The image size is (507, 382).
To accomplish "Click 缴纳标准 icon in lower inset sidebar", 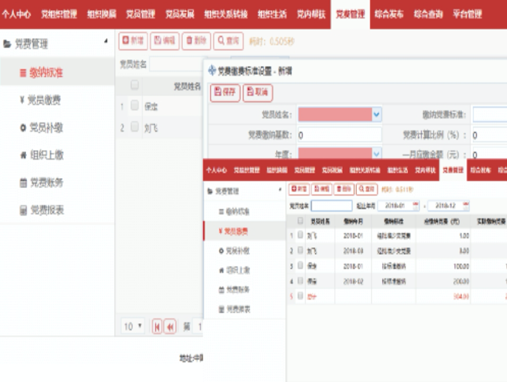I will 221,212.
